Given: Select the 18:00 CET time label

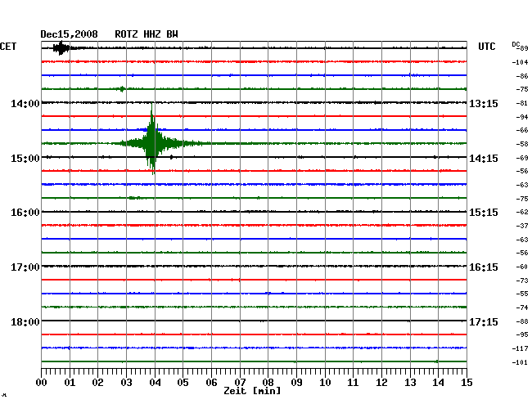Looking at the screenshot, I should click(25, 321).
